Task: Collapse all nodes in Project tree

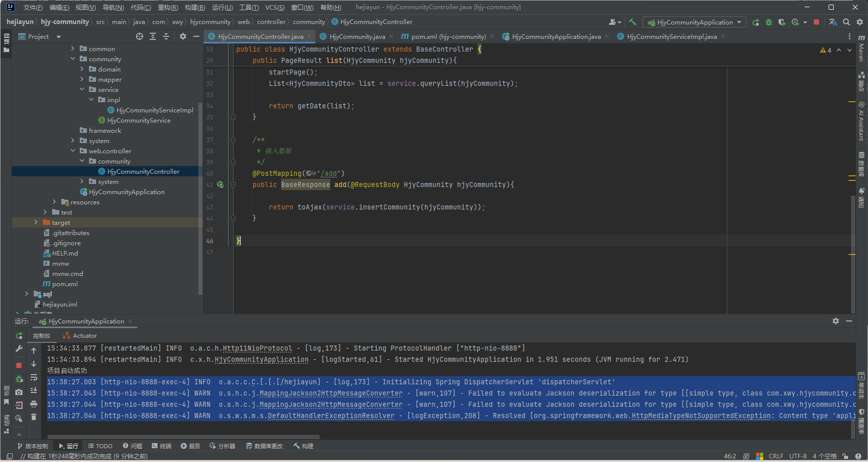Action: [166, 36]
